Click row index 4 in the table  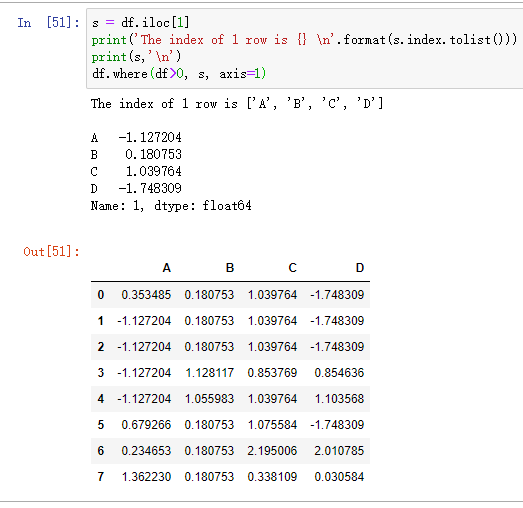click(x=101, y=399)
